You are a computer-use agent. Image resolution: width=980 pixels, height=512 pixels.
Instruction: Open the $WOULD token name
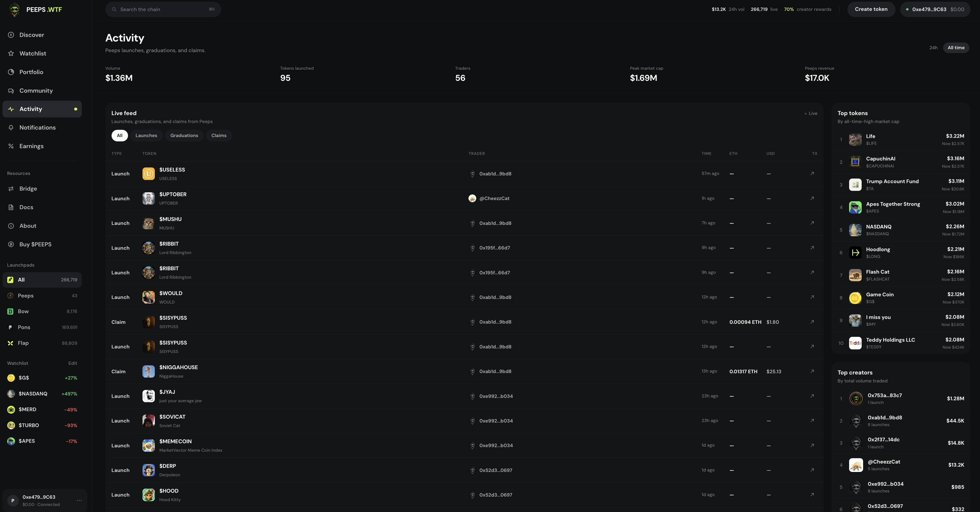point(171,293)
